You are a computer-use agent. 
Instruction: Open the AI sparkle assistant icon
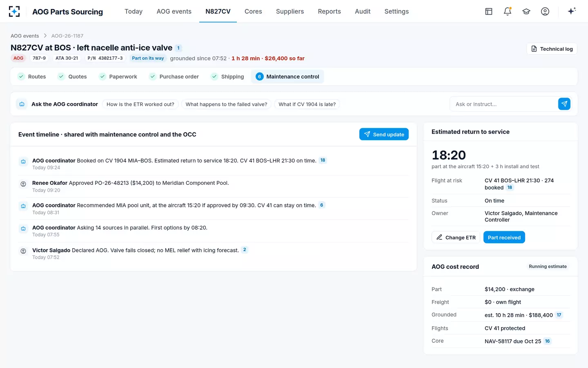(x=572, y=11)
